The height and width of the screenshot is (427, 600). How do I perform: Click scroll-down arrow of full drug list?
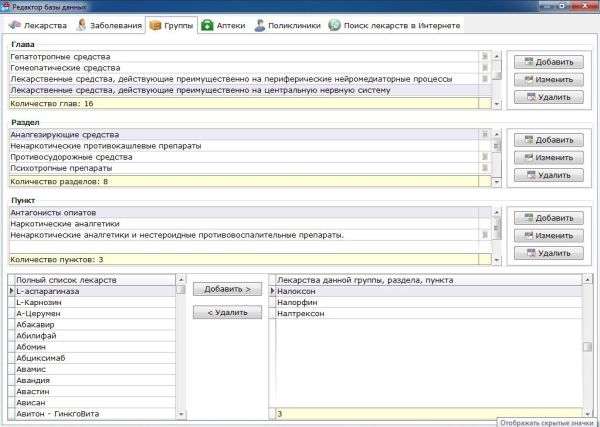181,414
